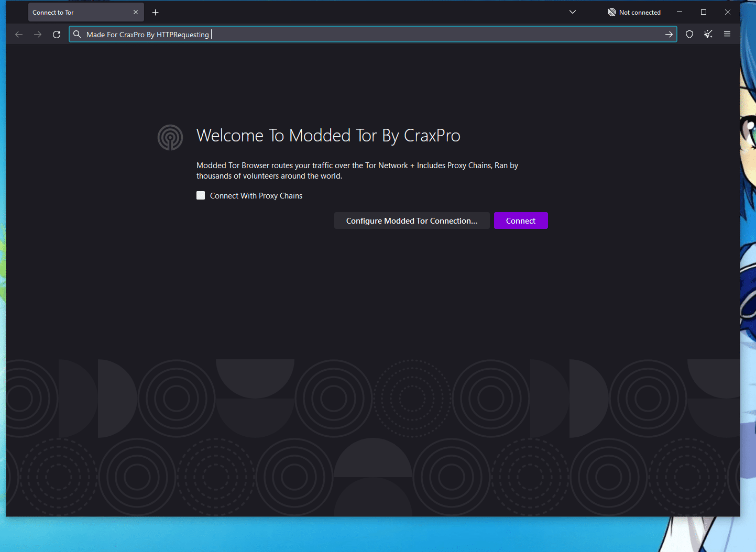Enable Connect With Proxy Chains checkbox
756x552 pixels.
[x=201, y=195]
